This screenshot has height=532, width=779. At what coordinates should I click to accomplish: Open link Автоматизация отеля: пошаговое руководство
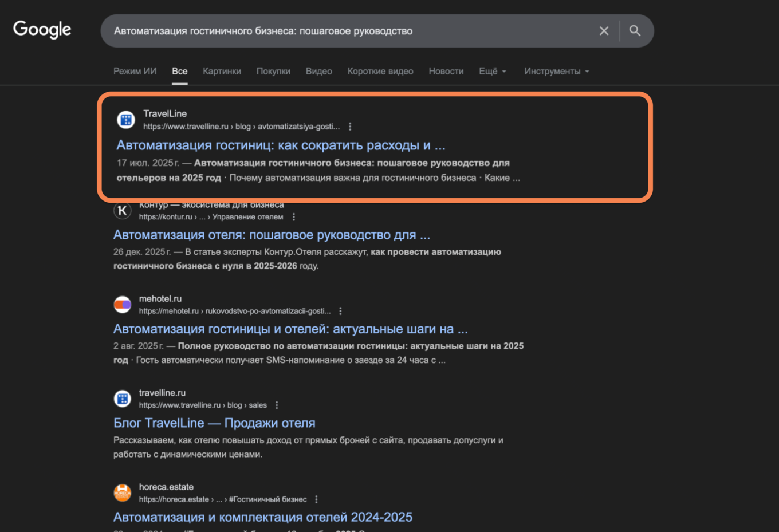272,235
